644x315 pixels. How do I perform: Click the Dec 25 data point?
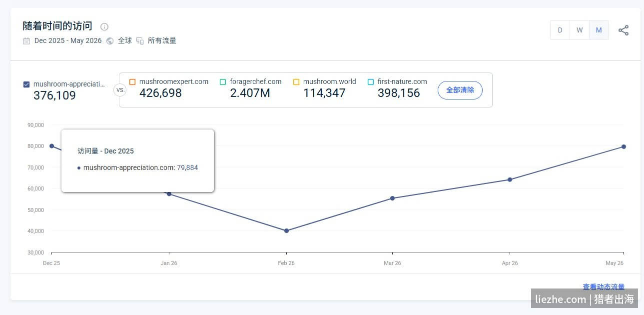tap(51, 146)
